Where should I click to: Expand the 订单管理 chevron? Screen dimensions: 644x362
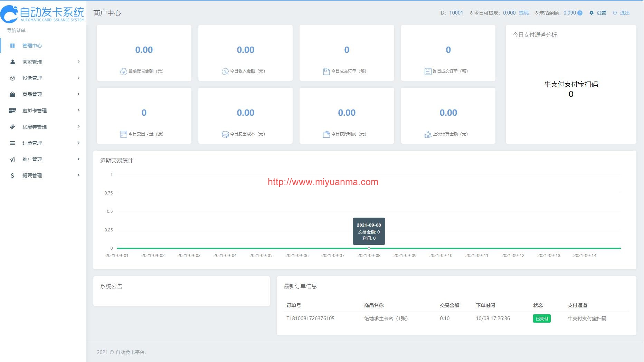pos(78,143)
